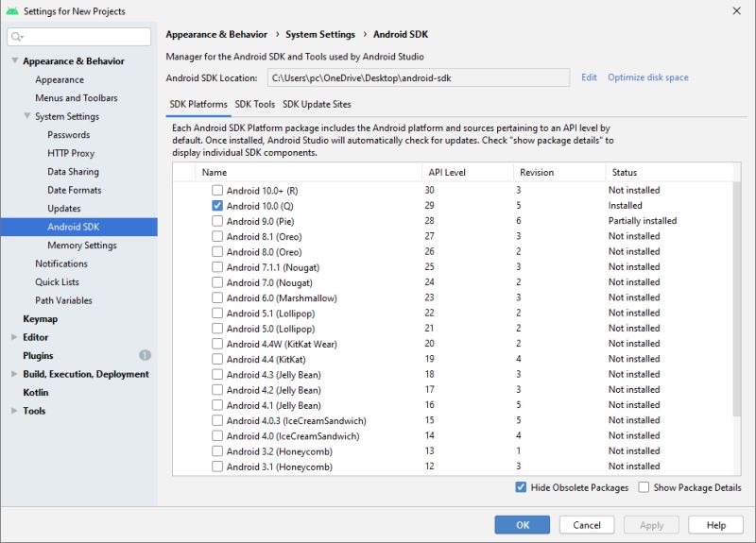Collapse the System Settings tree node
756x543 pixels.
pos(27,115)
